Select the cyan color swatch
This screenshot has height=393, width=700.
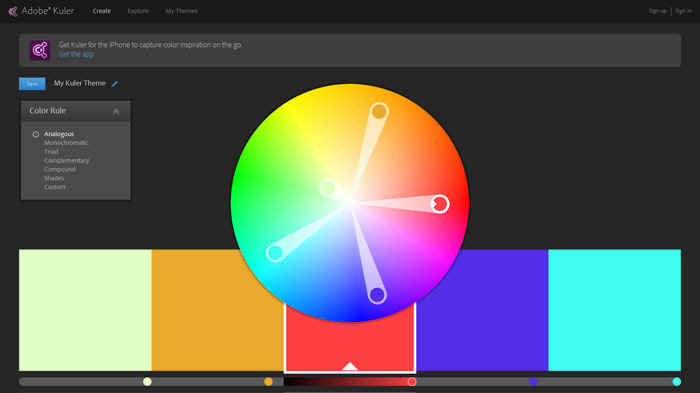coord(615,310)
